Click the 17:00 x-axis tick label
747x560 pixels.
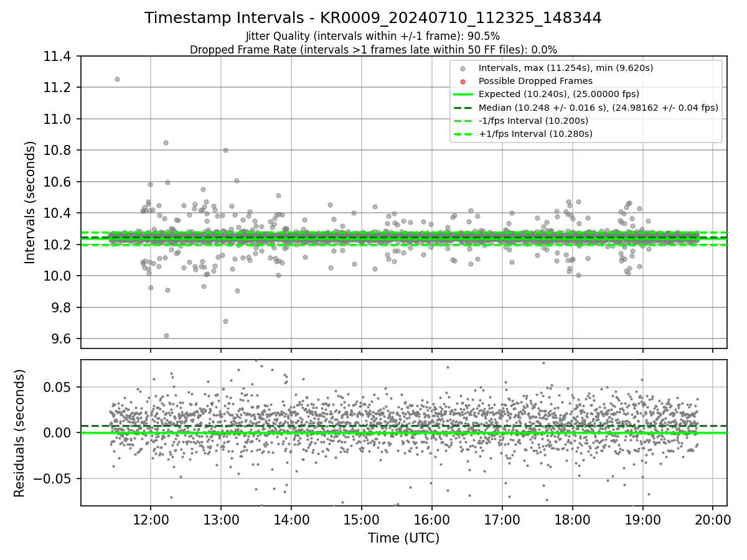[x=502, y=520]
